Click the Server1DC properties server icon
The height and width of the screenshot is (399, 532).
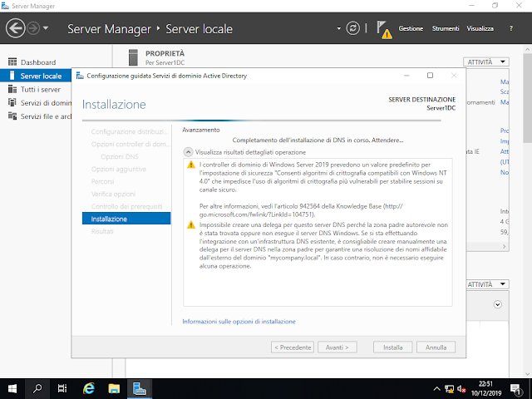[133, 57]
